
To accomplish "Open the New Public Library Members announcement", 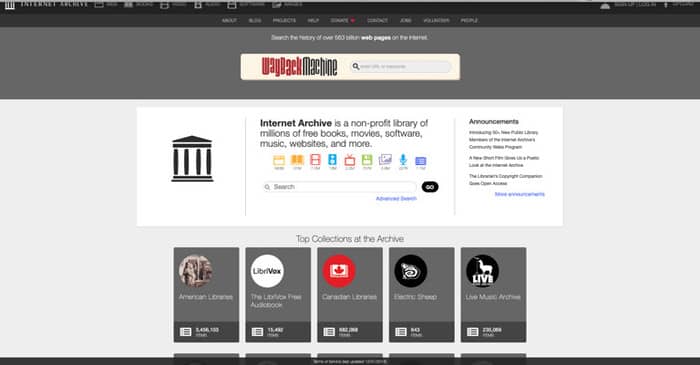I will click(x=504, y=140).
